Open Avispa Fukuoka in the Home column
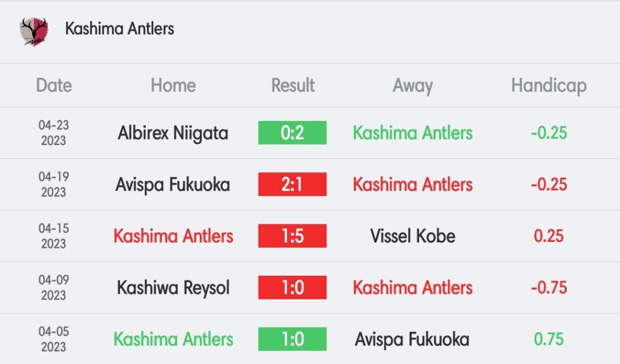This screenshot has width=620, height=364. pyautogui.click(x=173, y=184)
